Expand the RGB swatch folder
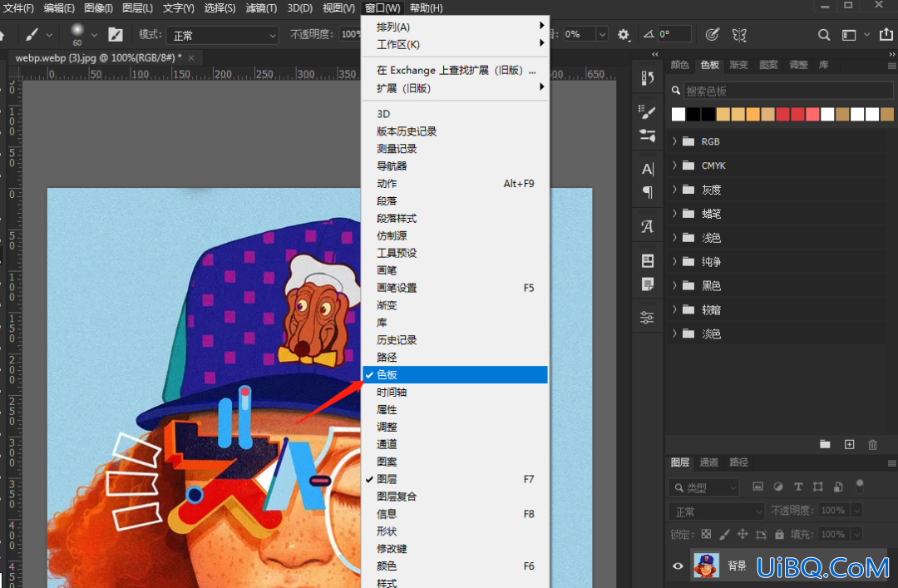This screenshot has height=588, width=898. pyautogui.click(x=674, y=141)
